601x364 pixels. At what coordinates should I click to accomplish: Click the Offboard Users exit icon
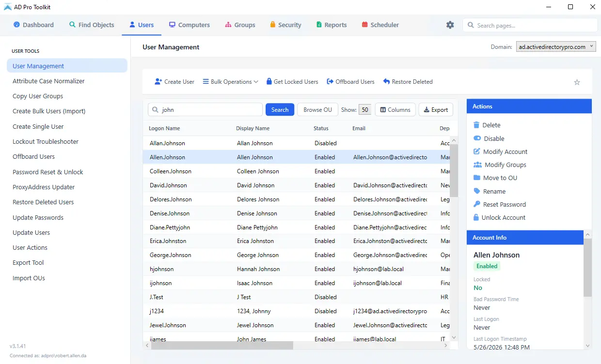coord(330,82)
